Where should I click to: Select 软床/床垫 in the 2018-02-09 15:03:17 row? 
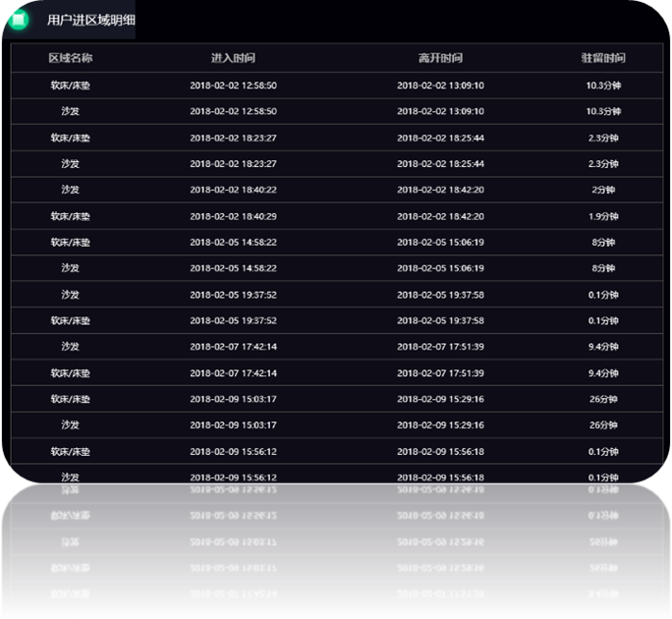[71, 399]
